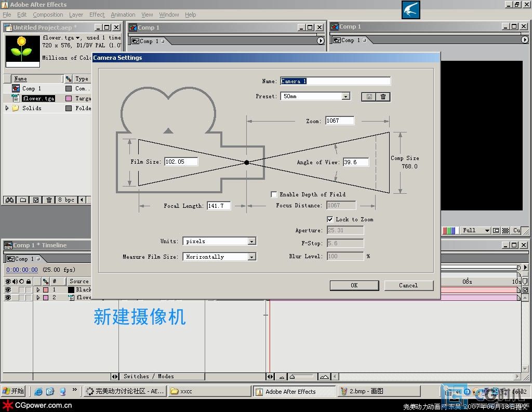Click the flower.tga file icon in Project list

tap(16, 98)
